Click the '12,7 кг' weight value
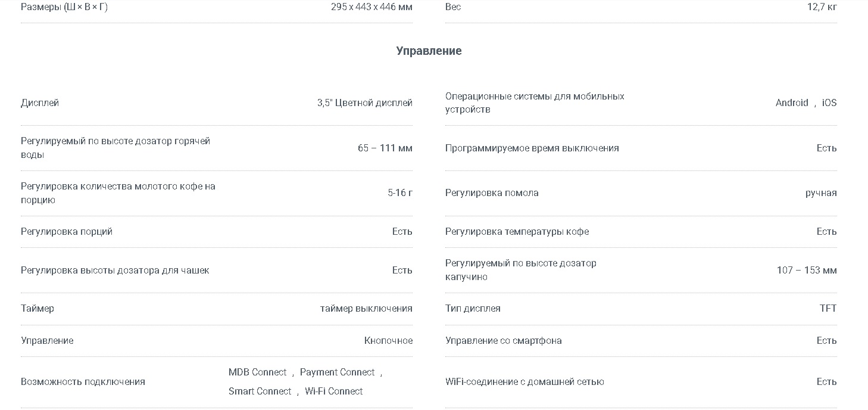The width and height of the screenshot is (868, 410). (x=822, y=7)
